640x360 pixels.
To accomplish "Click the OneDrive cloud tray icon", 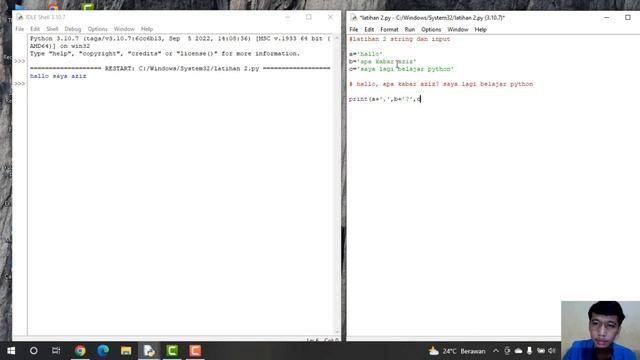I will (x=518, y=351).
